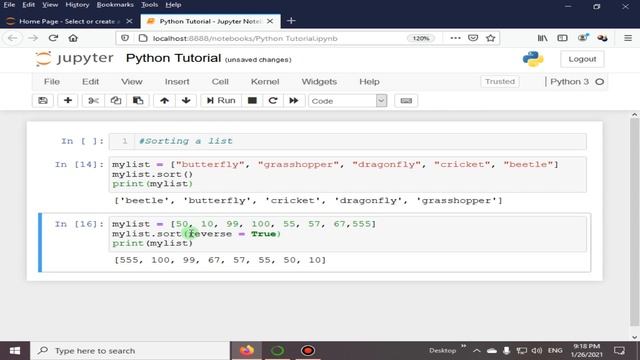Viewport: 640px width, 360px height.
Task: Click the Python 3 kernel indicator circle
Action: click(600, 82)
